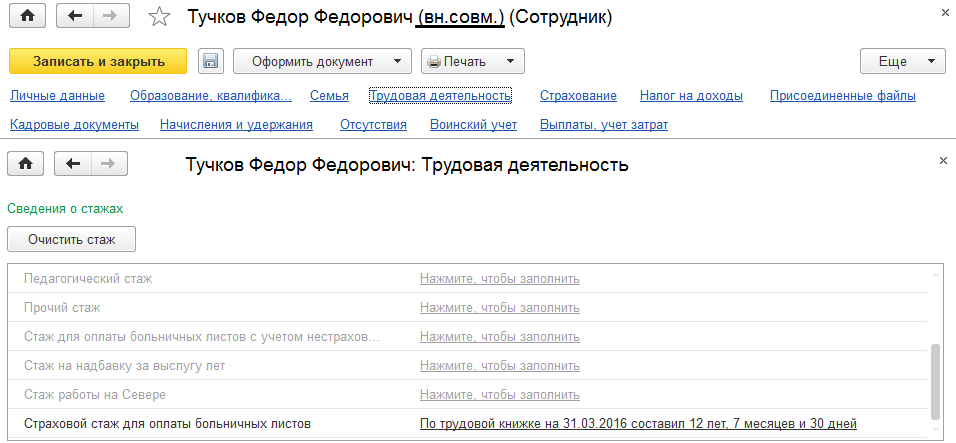The width and height of the screenshot is (956, 443).
Task: Click the forward arrow in top toolbar
Action: tap(110, 16)
